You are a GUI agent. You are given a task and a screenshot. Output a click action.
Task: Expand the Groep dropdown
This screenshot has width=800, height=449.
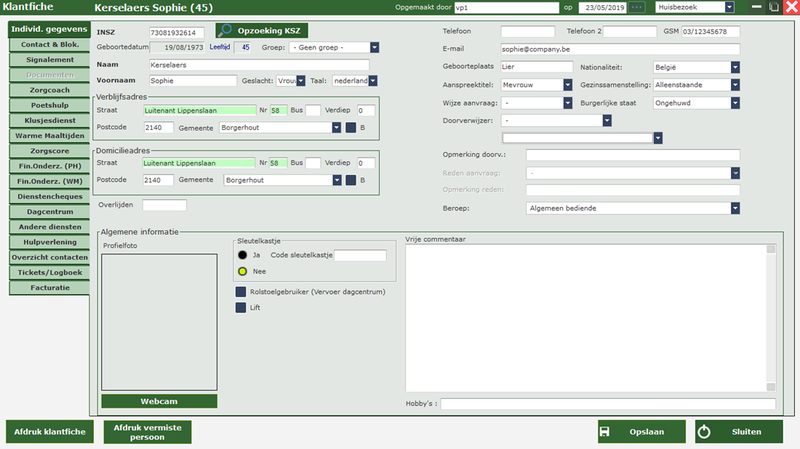(374, 46)
